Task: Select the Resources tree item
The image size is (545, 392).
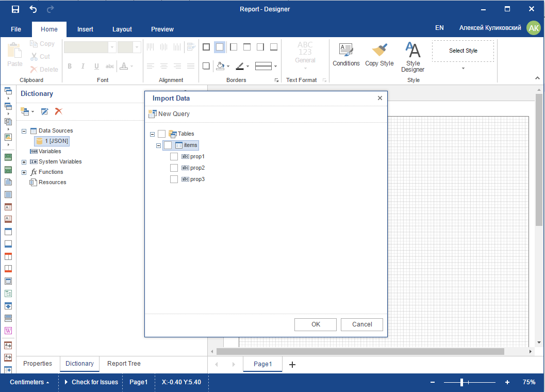Action: (48, 182)
